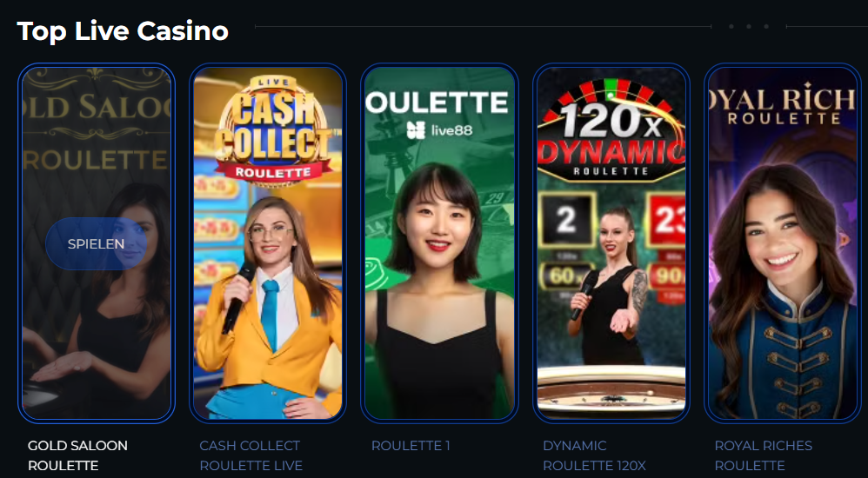Image resolution: width=868 pixels, height=478 pixels.
Task: Click the Top Live Casino section heading
Action: tap(123, 31)
